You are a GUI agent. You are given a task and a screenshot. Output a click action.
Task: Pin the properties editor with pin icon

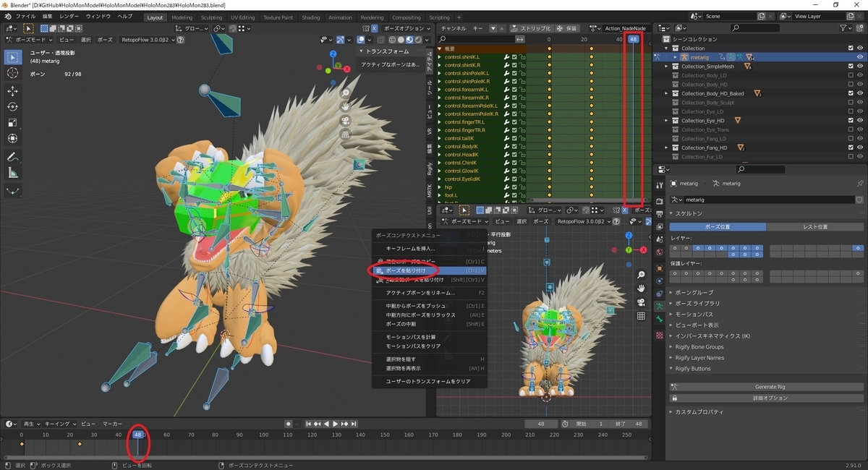click(859, 184)
